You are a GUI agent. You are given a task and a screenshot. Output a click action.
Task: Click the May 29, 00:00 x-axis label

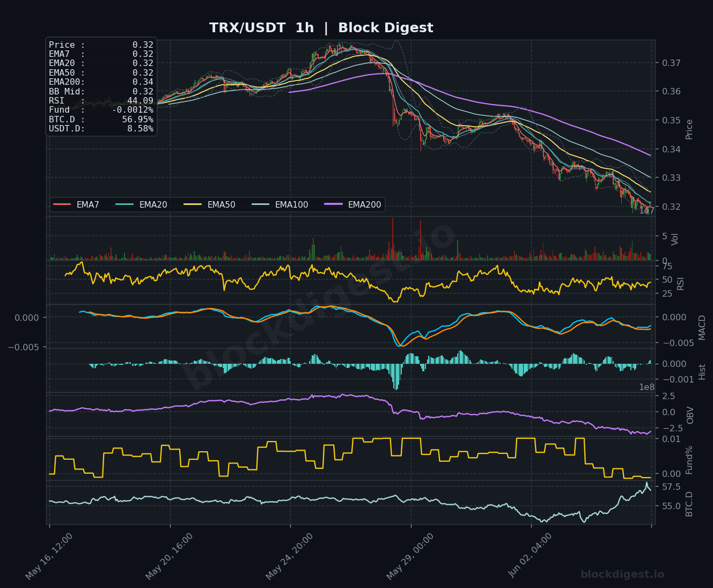[410, 556]
